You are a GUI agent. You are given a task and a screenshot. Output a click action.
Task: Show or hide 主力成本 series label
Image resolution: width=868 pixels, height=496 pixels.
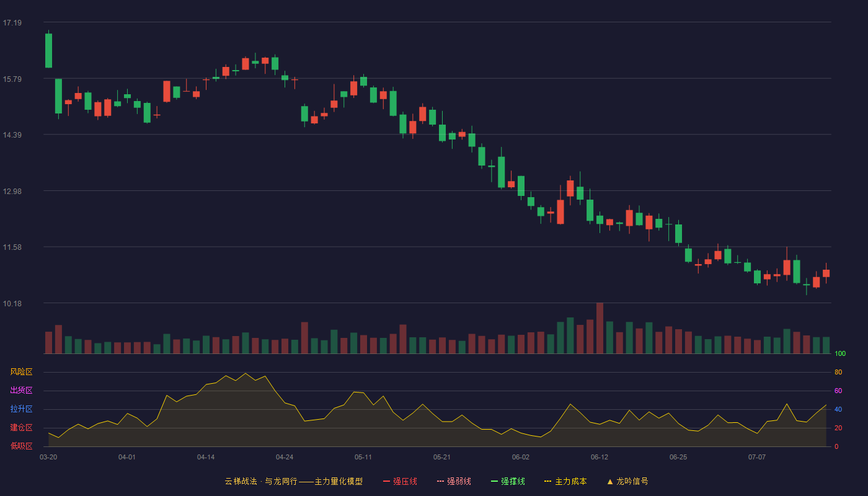570,481
